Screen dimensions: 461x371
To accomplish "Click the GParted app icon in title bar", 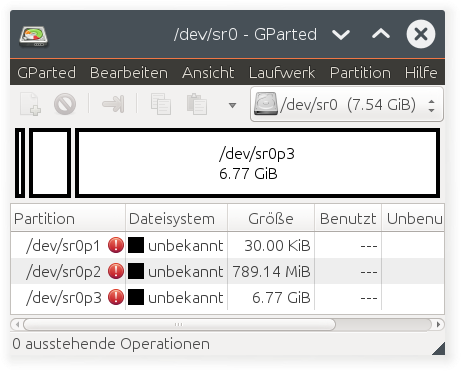I will click(x=33, y=36).
